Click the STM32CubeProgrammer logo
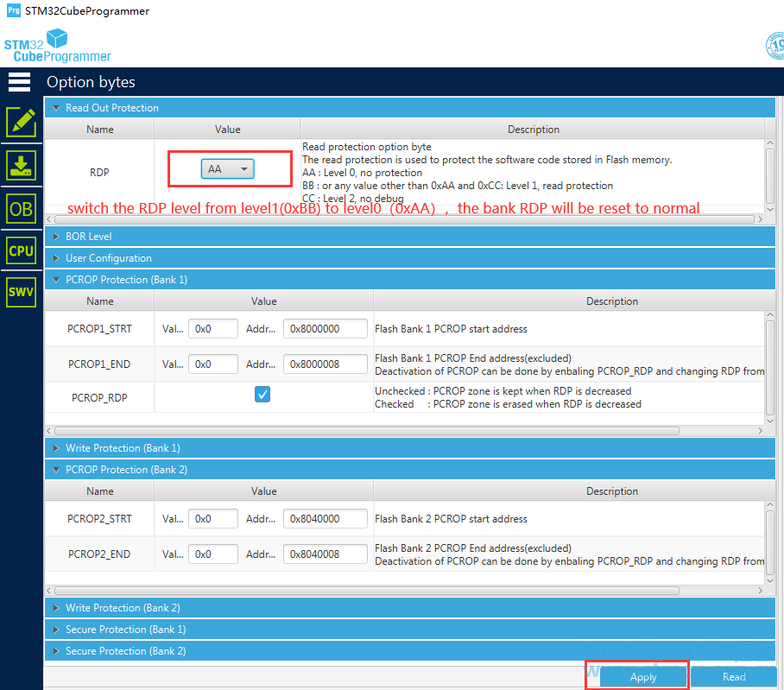The height and width of the screenshot is (690, 784). 57,46
